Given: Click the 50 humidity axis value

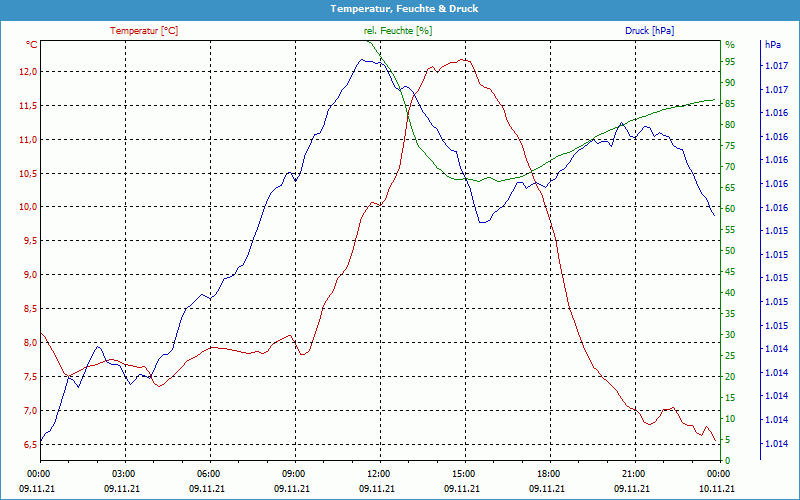Looking at the screenshot, I should (x=730, y=251).
